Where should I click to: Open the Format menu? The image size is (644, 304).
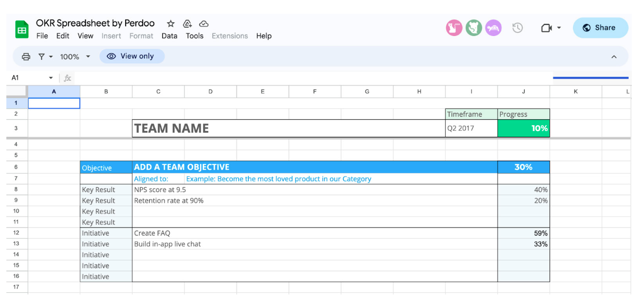tap(141, 36)
